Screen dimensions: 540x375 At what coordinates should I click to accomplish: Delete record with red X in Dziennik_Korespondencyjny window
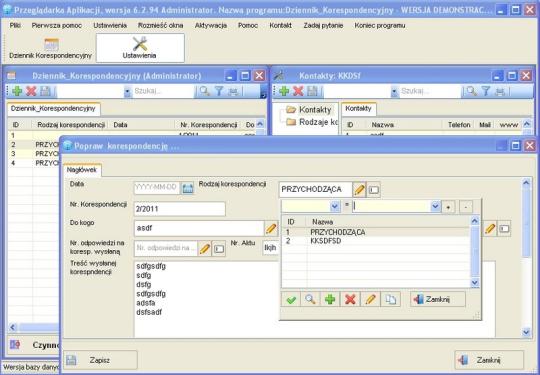click(31, 91)
